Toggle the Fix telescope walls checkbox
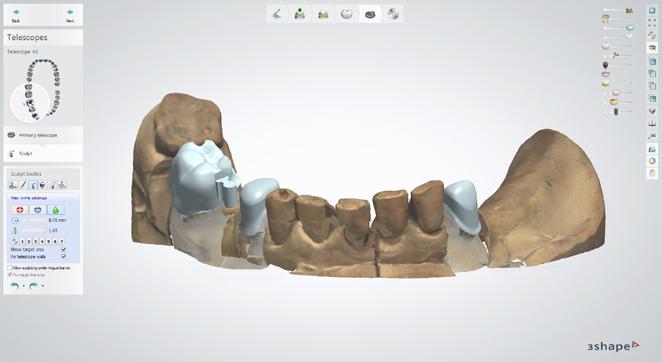The width and height of the screenshot is (662, 362). [64, 256]
